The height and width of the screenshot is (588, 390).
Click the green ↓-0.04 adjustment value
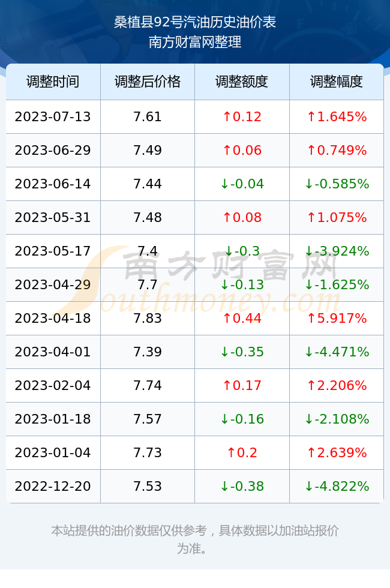pos(242,184)
